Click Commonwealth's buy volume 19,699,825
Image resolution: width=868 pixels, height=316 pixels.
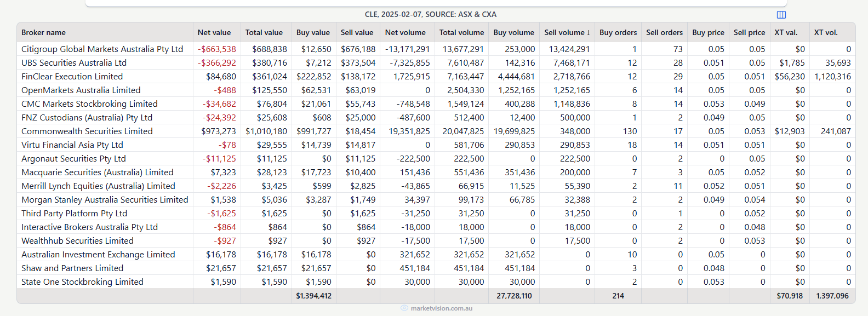click(x=515, y=131)
